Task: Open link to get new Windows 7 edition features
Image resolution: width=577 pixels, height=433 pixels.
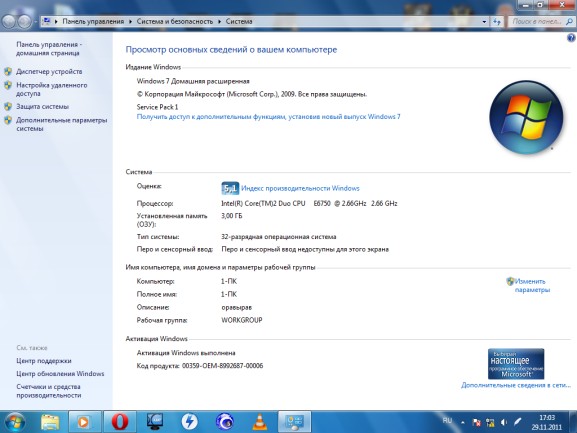Action: tap(268, 117)
